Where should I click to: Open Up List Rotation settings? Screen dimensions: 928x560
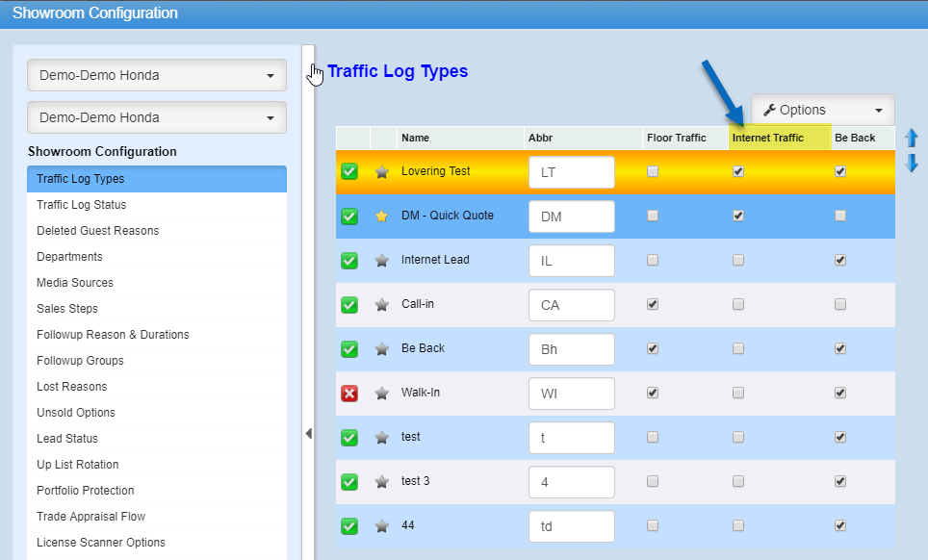click(x=76, y=465)
